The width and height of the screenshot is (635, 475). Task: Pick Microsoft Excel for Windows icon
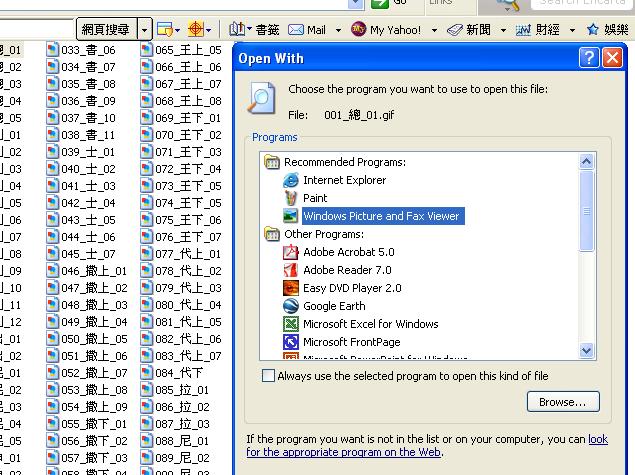pos(291,324)
